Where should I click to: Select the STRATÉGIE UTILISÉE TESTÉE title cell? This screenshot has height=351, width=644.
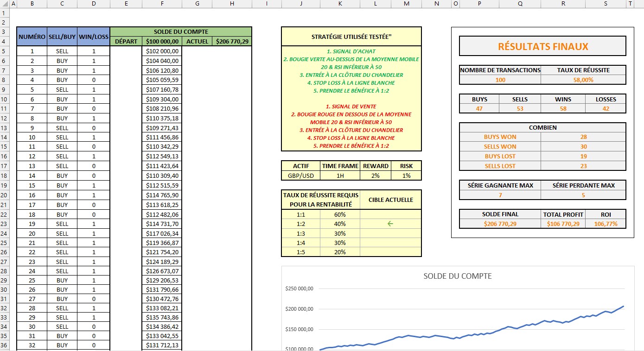point(351,37)
